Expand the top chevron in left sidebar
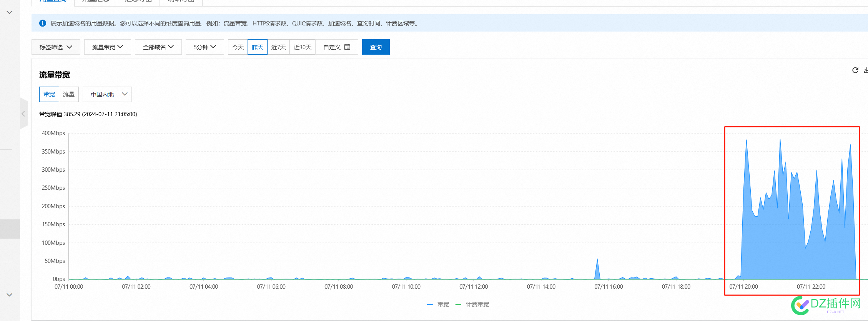The height and width of the screenshot is (321, 868). [x=10, y=12]
